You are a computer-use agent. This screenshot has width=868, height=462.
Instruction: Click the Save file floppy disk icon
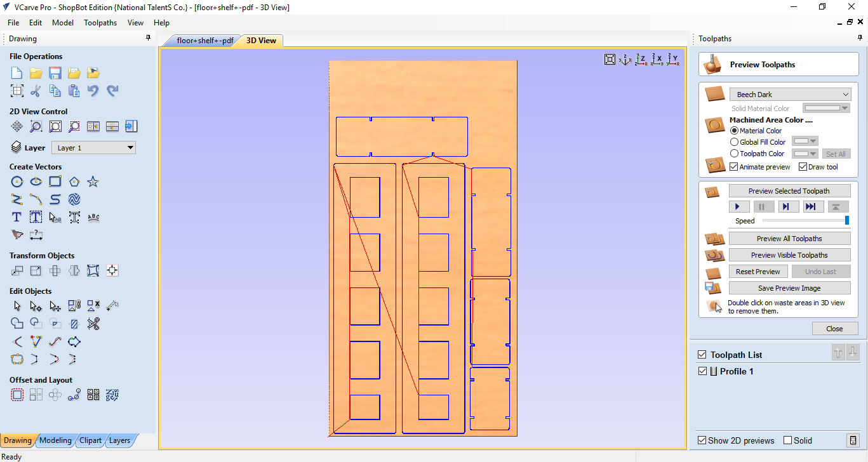[x=55, y=73]
